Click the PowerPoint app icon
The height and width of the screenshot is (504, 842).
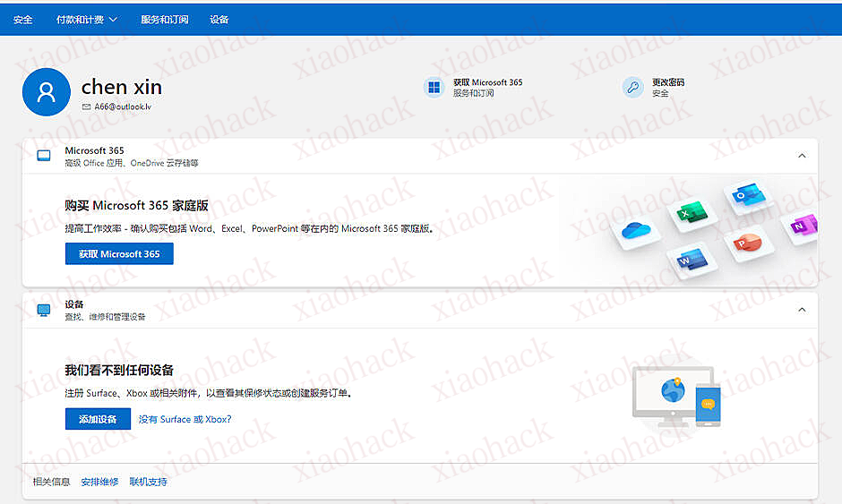[745, 243]
